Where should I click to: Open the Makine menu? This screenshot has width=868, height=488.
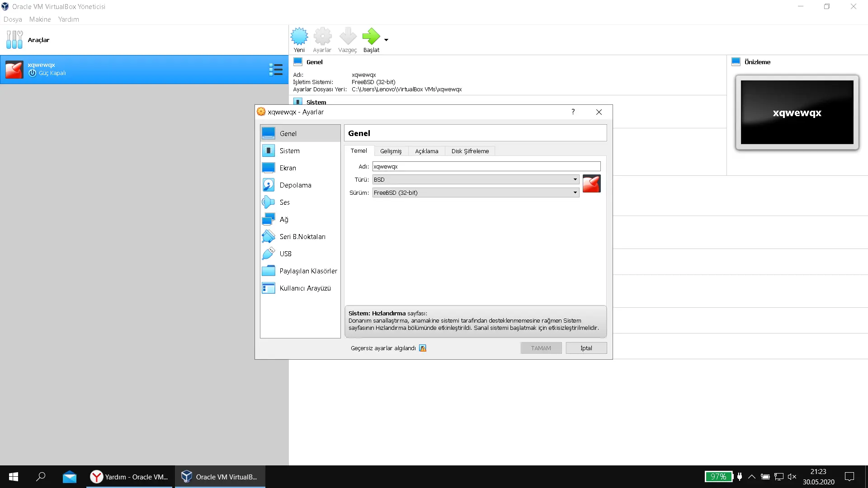40,19
